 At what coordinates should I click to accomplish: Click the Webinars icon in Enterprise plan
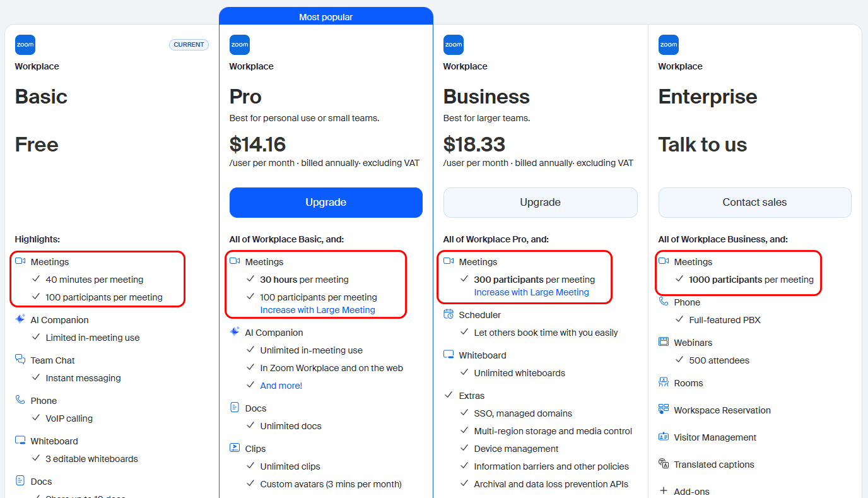click(664, 342)
